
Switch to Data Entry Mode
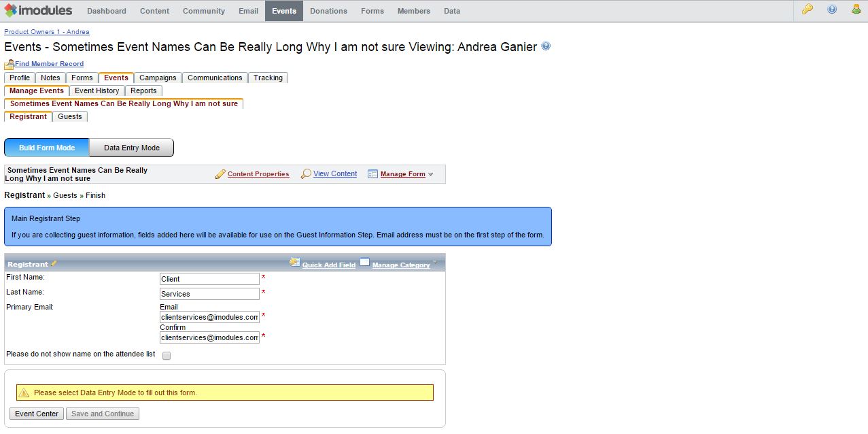click(132, 148)
